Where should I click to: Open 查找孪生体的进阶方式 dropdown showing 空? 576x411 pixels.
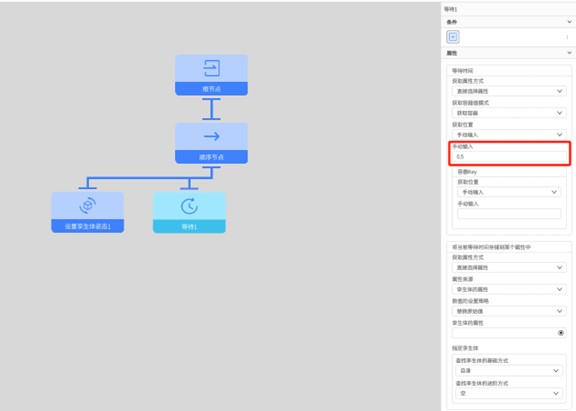[509, 393]
